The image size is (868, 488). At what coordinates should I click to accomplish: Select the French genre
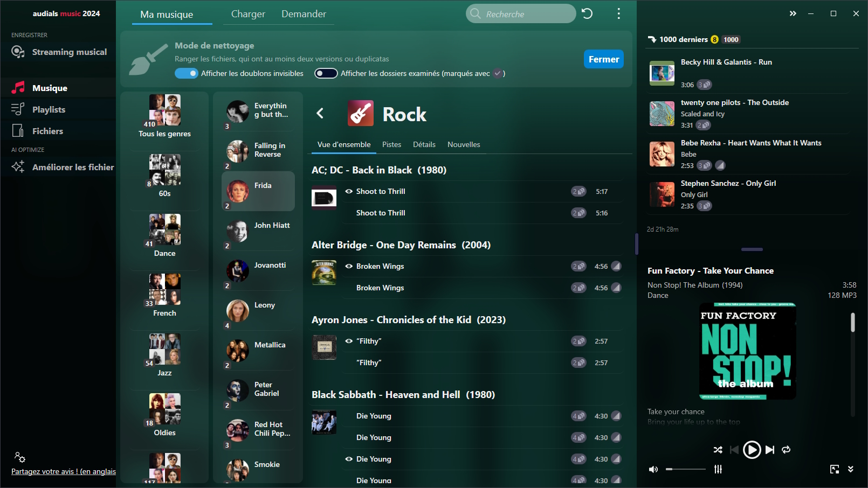164,296
